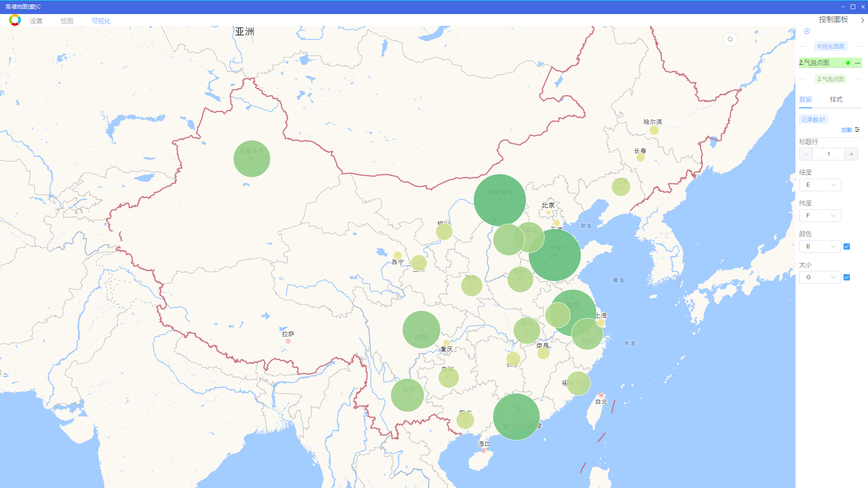Open the 经度 column dropdown
The height and width of the screenshot is (488, 868).
tap(820, 185)
